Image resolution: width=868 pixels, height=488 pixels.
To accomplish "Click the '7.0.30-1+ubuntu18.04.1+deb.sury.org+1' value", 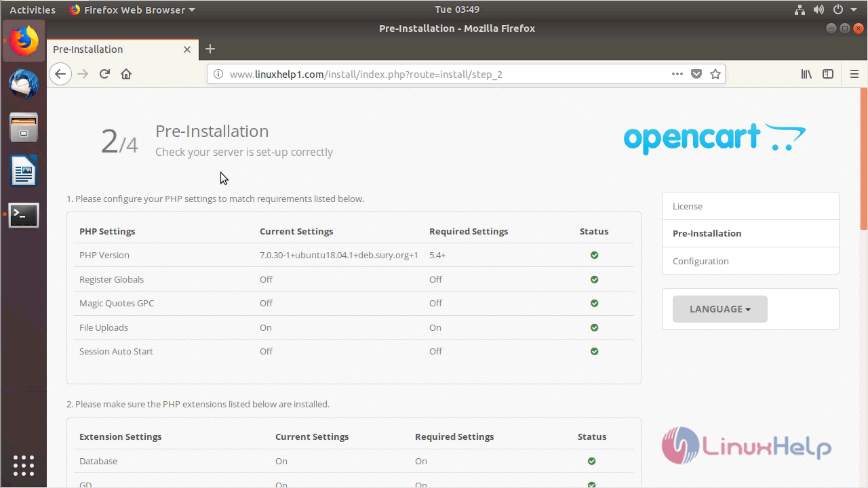I will pyautogui.click(x=339, y=255).
